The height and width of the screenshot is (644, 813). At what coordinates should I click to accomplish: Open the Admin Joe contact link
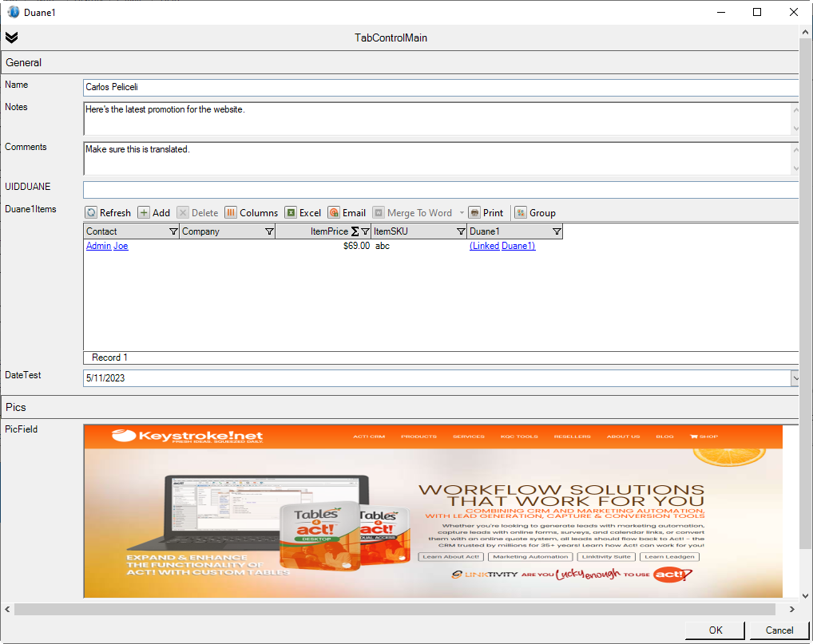(107, 246)
